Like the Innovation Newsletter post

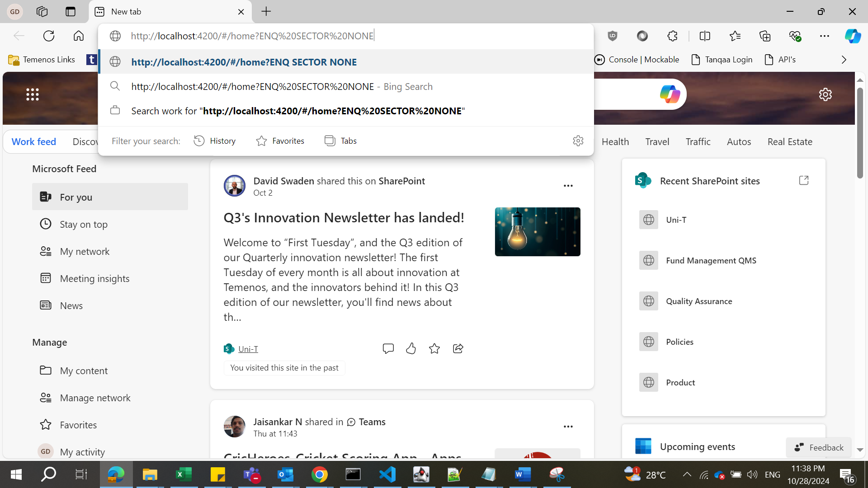(x=411, y=348)
